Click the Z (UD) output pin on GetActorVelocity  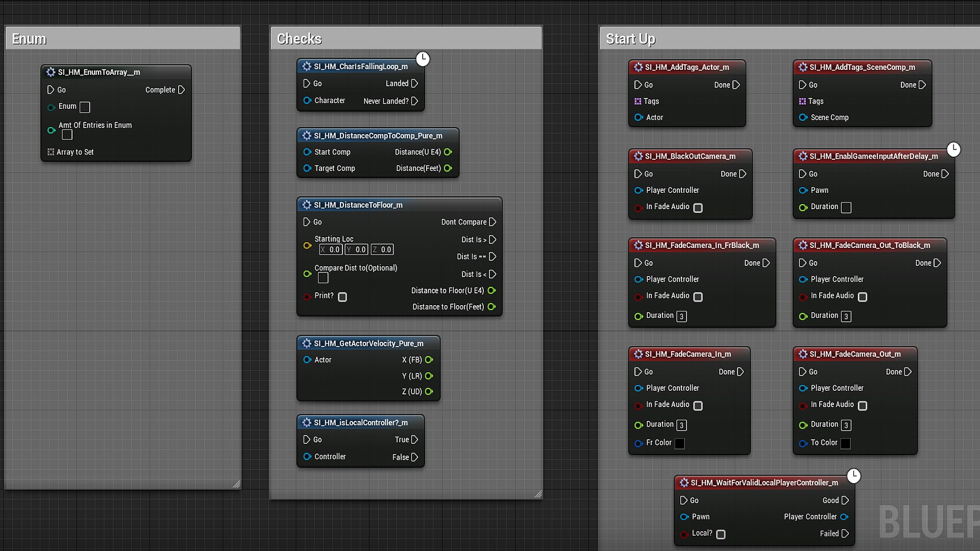pos(429,392)
